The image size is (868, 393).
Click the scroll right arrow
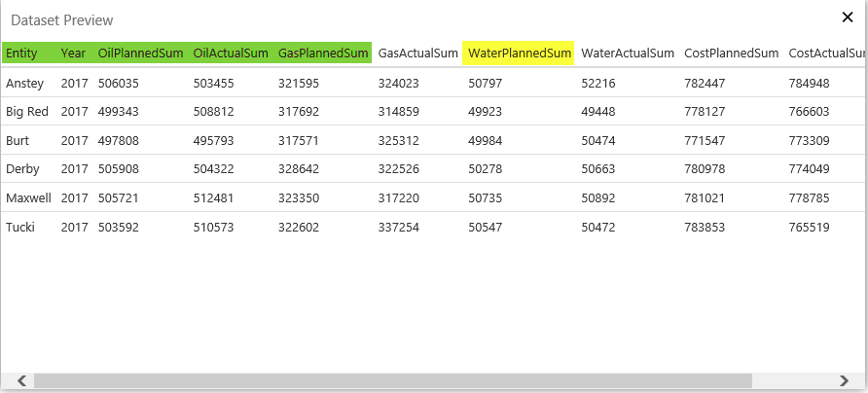844,380
